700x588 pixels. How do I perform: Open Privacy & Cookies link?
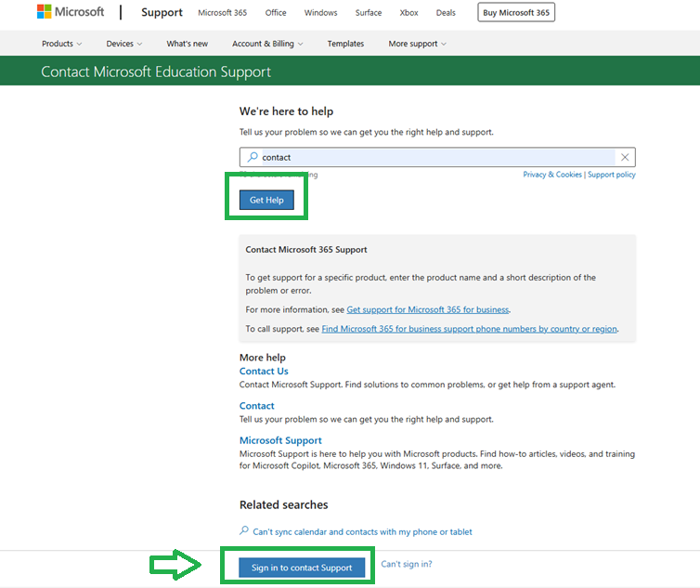coord(552,175)
